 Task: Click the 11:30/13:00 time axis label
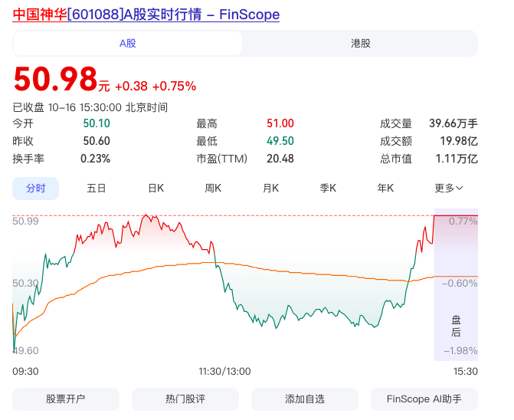(x=224, y=372)
